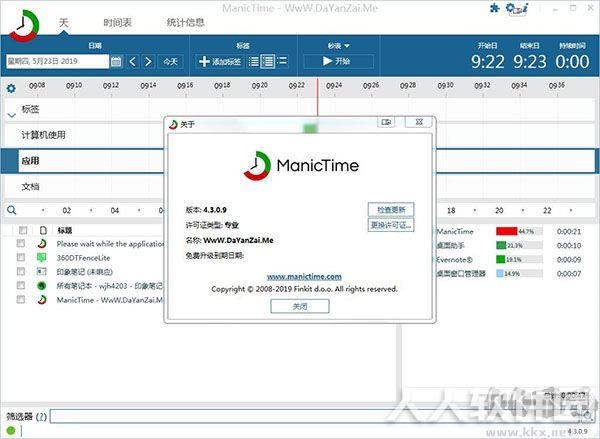Check the 所有笔记本 - wjh4203 row checkbox
This screenshot has width=600, height=439.
click(x=21, y=286)
